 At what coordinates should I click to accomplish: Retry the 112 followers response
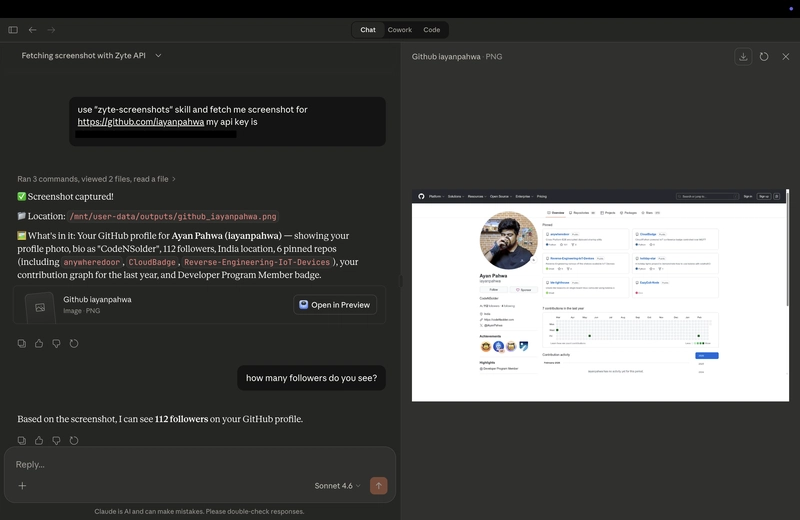74,440
